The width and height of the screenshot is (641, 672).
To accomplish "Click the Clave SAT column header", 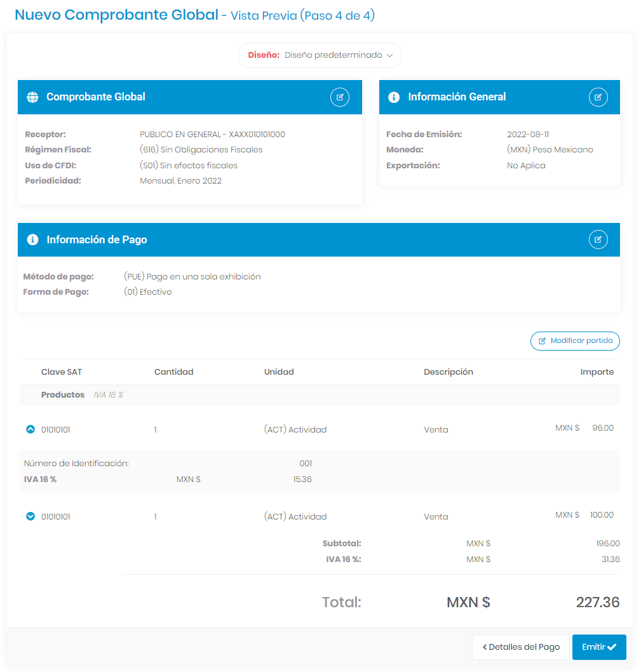I will pyautogui.click(x=62, y=372).
